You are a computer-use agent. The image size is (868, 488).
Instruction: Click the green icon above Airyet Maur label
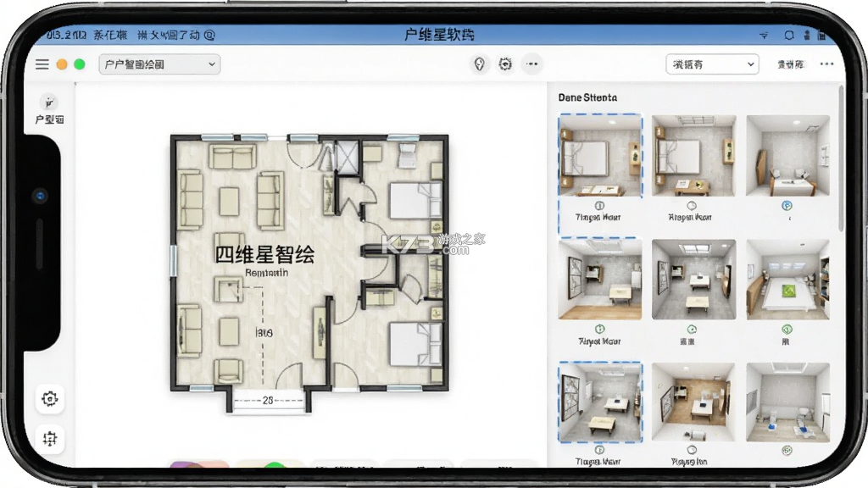pos(599,330)
